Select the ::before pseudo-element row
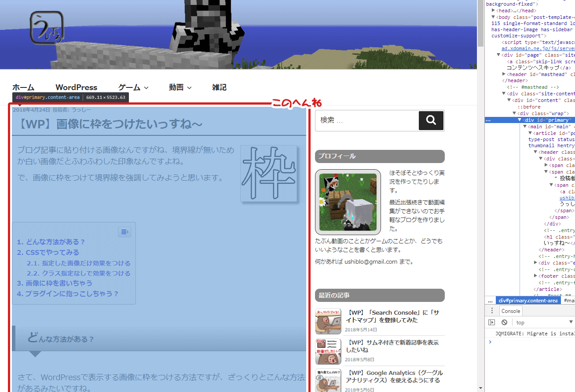Screen dimensions: 575x392 [x=528, y=107]
